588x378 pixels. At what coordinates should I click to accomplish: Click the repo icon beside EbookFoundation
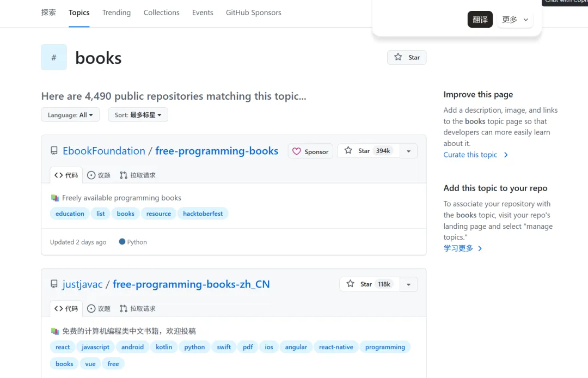click(54, 151)
